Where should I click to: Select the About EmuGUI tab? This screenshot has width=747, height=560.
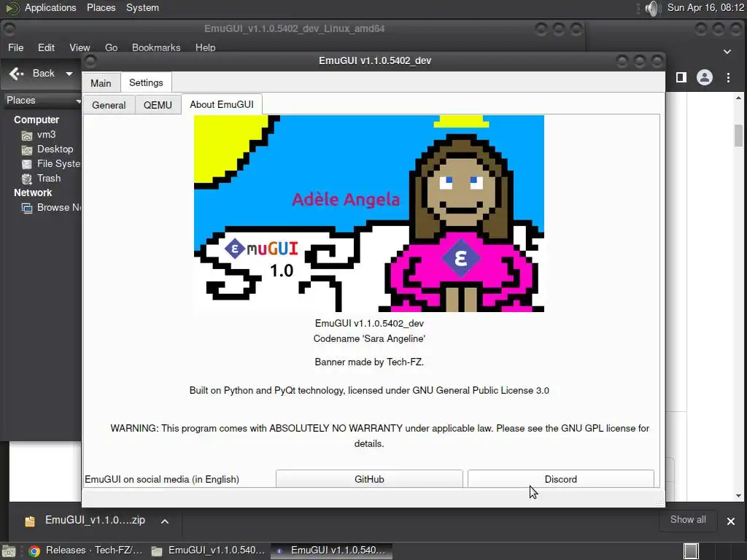222,104
